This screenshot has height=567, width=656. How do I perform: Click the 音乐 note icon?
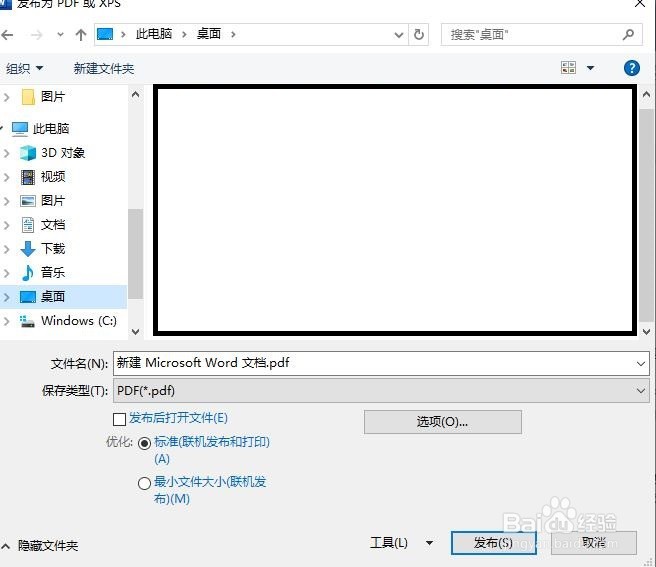point(28,273)
